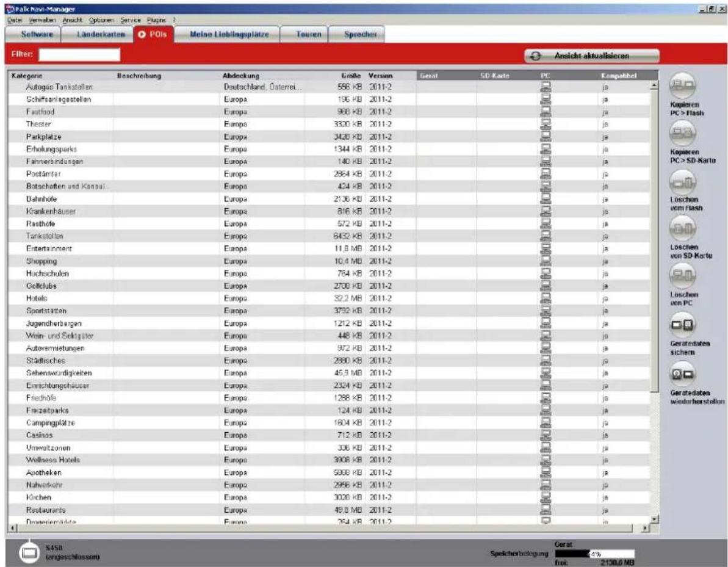The height and width of the screenshot is (567, 728).
Task: Select the Golfclubs category row
Action: click(329, 286)
